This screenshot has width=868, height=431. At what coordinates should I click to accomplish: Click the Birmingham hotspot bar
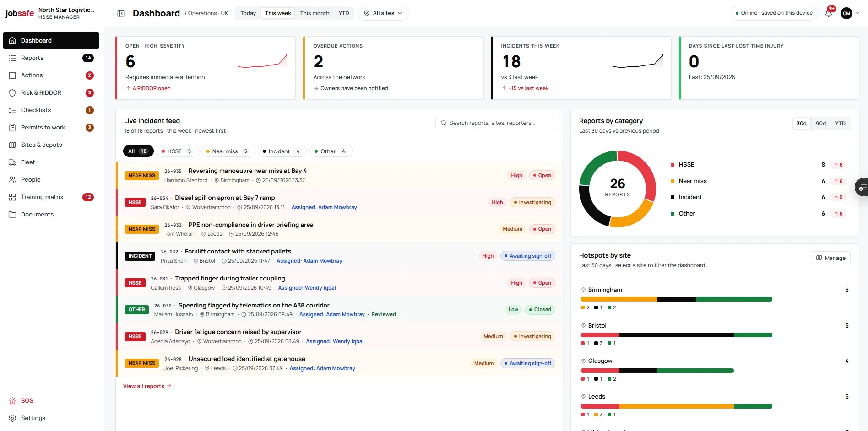coord(676,299)
